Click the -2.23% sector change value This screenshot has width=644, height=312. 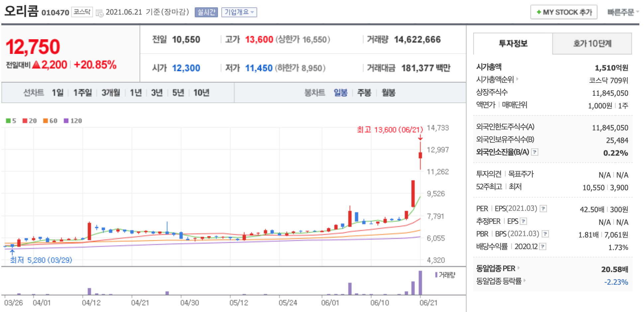pyautogui.click(x=616, y=282)
